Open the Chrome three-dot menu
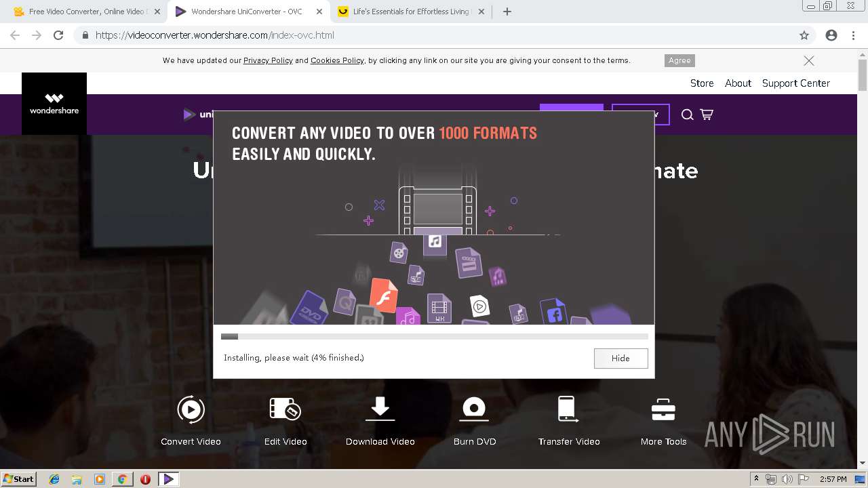 [854, 35]
